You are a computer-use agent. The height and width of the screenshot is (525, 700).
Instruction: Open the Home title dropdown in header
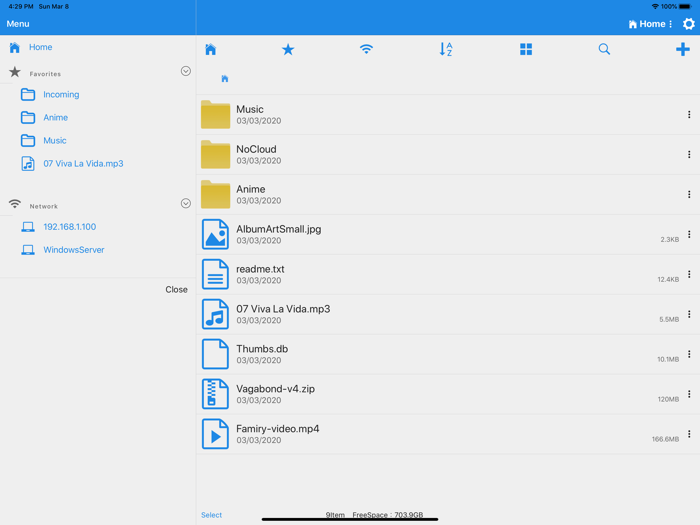point(650,24)
